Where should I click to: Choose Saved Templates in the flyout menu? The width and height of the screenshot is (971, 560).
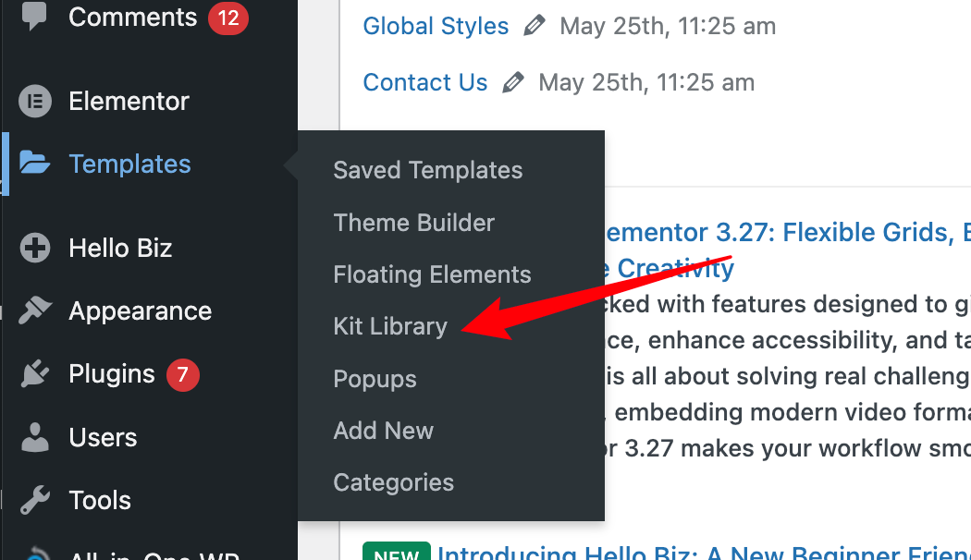click(428, 170)
